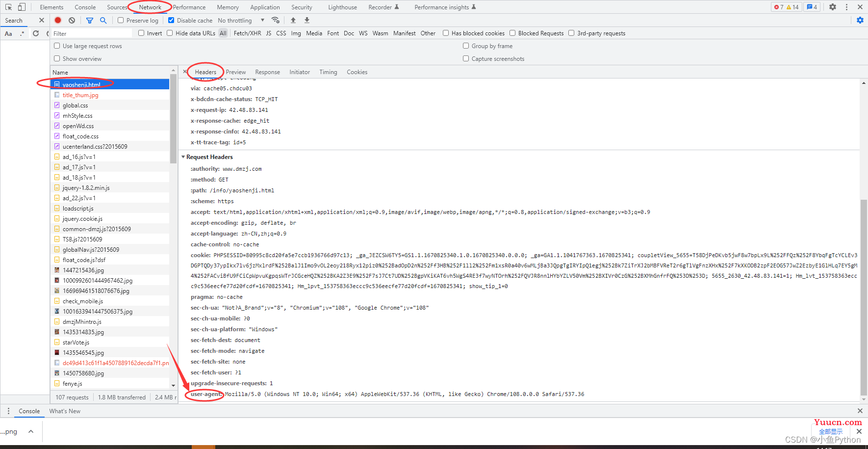Open network conditions wifi icon
Screen dimensions: 868x449
276,20
